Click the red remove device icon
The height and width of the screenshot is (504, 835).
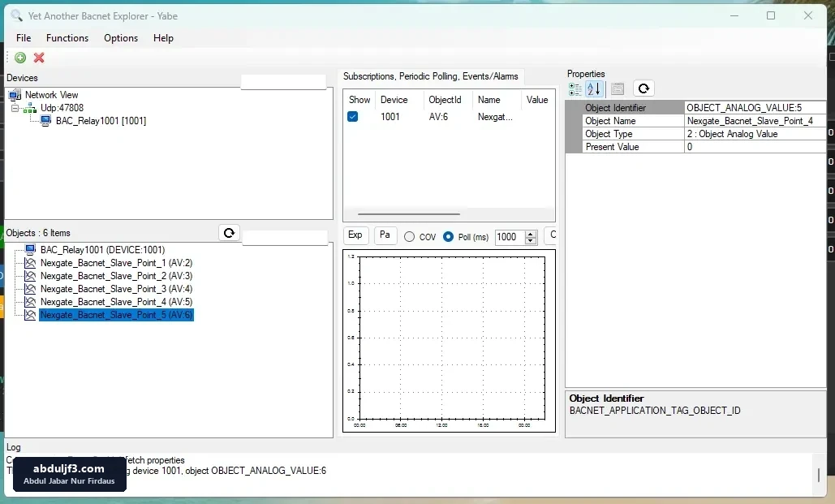39,58
